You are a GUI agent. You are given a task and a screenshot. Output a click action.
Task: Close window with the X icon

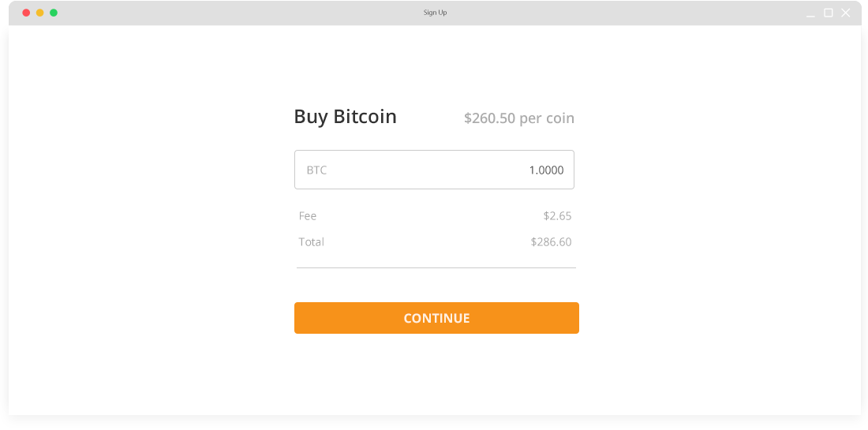[846, 13]
